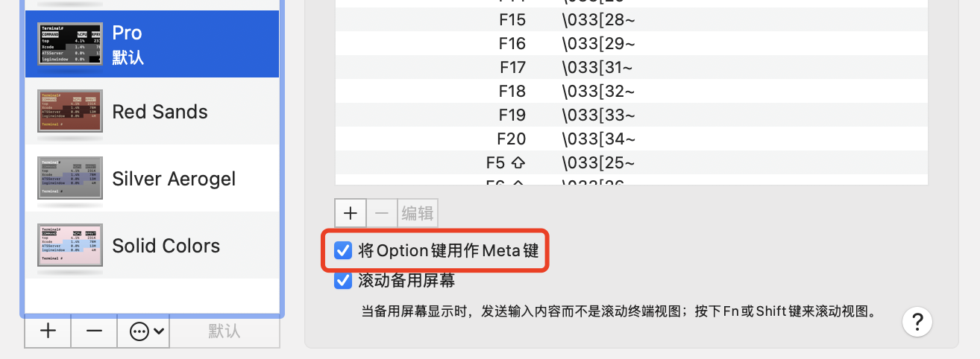Select the Solid Colors profile
980x359 pixels.
pyautogui.click(x=152, y=246)
